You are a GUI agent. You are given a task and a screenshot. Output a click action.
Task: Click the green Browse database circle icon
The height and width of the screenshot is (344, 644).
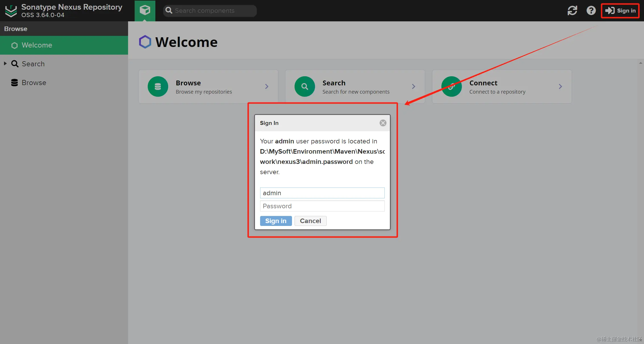click(158, 86)
